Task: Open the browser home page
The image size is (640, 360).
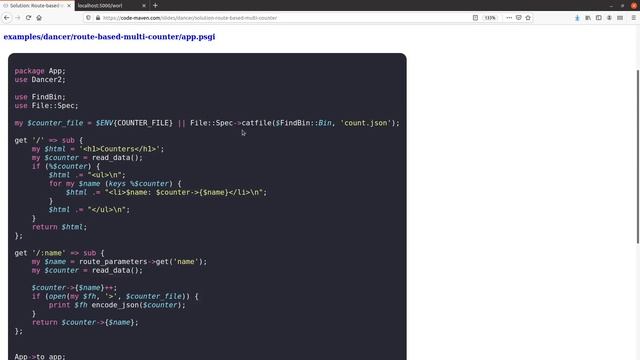Action: tap(39, 18)
